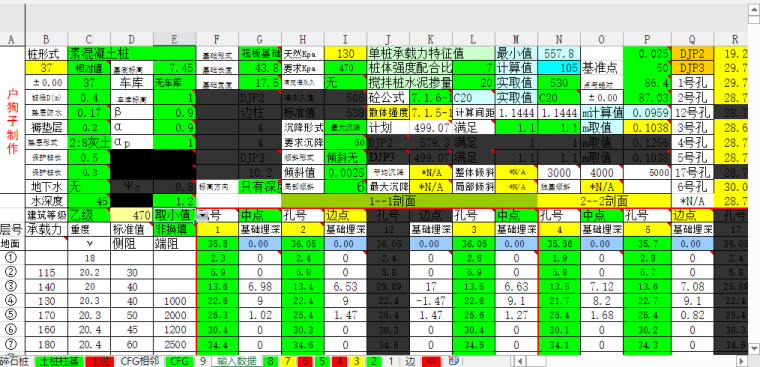Select sheet tab 9
Image resolution: width=760 pixels, height=367 pixels.
click(203, 361)
